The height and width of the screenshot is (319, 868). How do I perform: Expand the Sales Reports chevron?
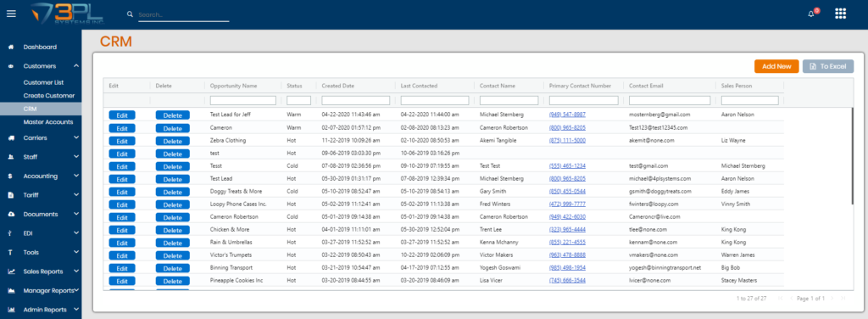(x=75, y=271)
